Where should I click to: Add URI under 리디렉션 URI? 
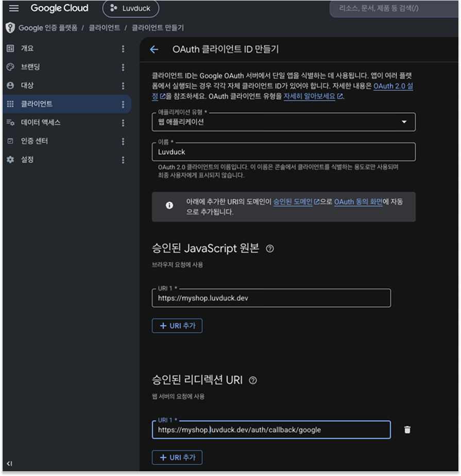(177, 457)
